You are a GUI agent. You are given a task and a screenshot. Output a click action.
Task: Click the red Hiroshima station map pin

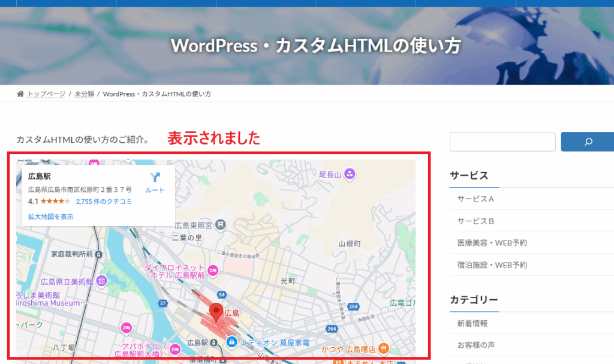216,312
